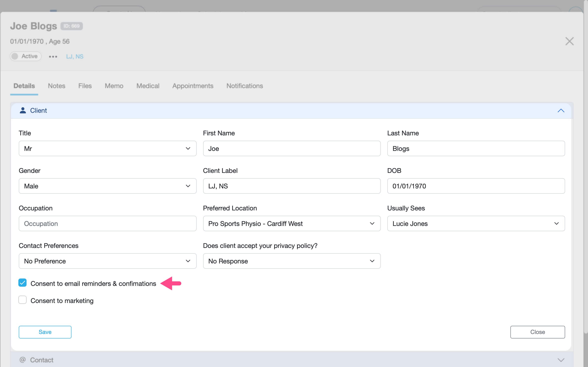588x367 pixels.
Task: Open the Gender dropdown
Action: (x=188, y=186)
